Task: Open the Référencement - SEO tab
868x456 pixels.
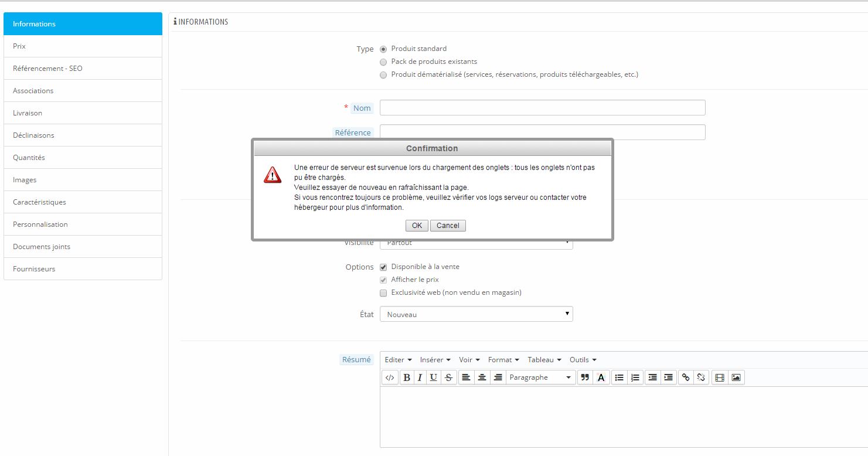Action: (x=83, y=69)
